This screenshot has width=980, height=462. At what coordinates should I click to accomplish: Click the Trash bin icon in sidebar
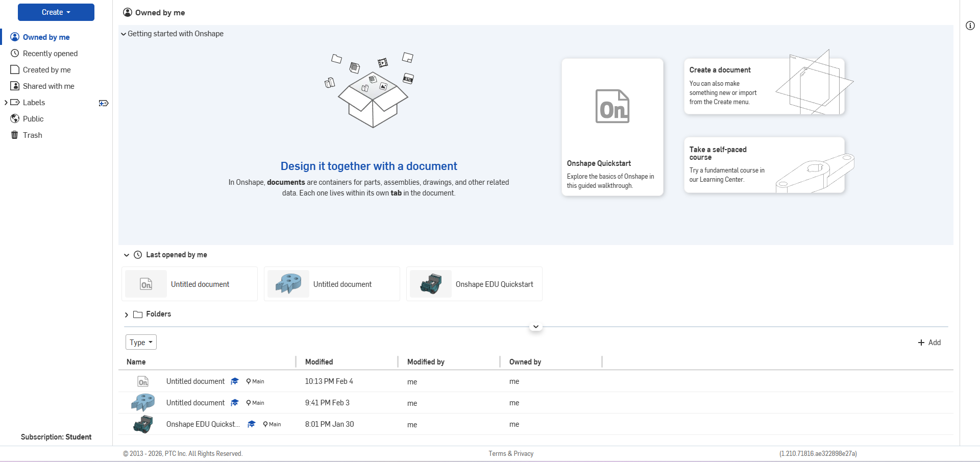[15, 135]
